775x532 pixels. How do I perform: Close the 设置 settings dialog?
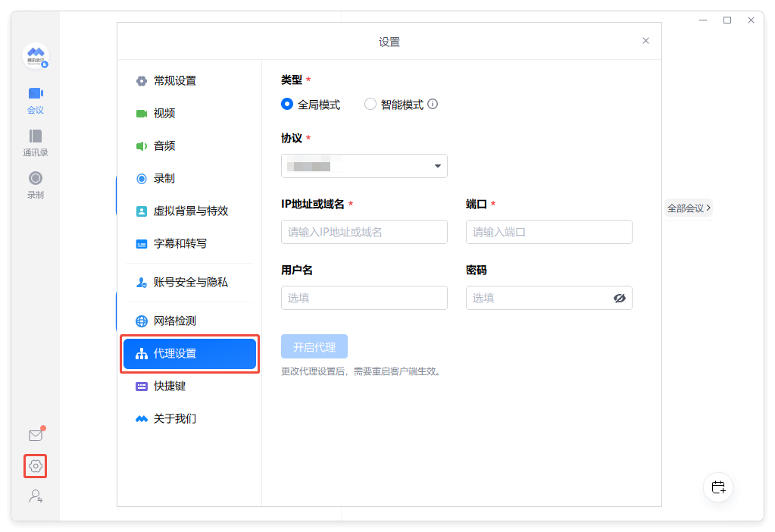645,41
